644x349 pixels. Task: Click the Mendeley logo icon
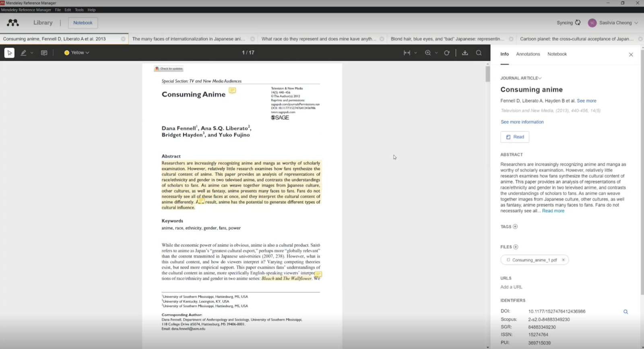pyautogui.click(x=13, y=23)
